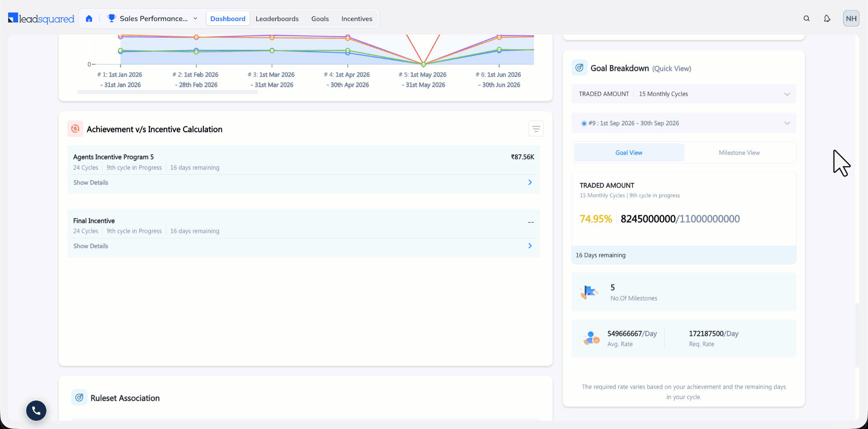Click the ₹87.56K incentive amount
The width and height of the screenshot is (868, 429).
pos(523,157)
